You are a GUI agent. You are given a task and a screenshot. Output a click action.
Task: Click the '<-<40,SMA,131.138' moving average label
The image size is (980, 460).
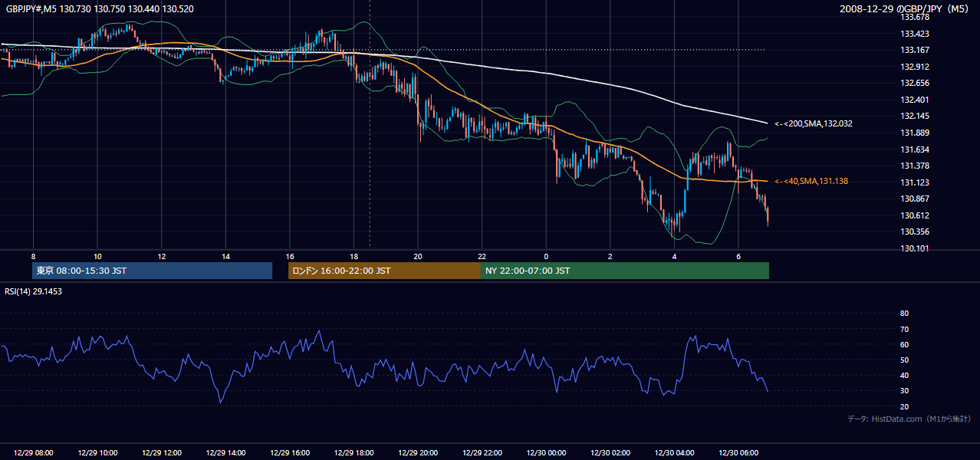(812, 181)
